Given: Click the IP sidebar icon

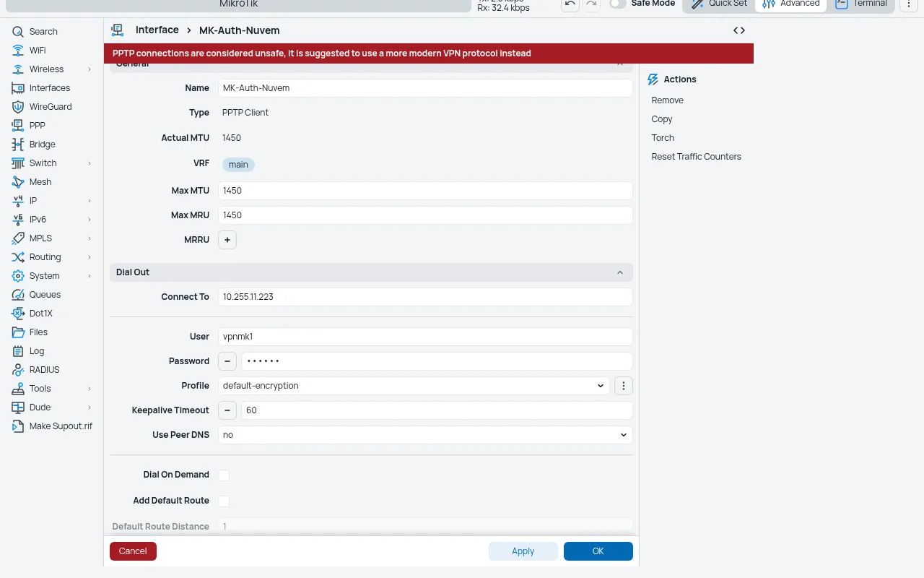Looking at the screenshot, I should [18, 201].
